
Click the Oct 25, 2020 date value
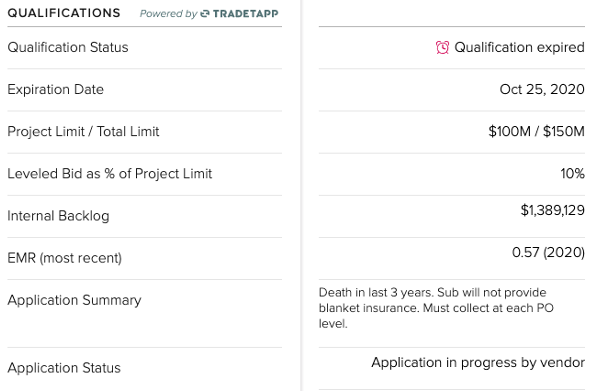point(542,89)
